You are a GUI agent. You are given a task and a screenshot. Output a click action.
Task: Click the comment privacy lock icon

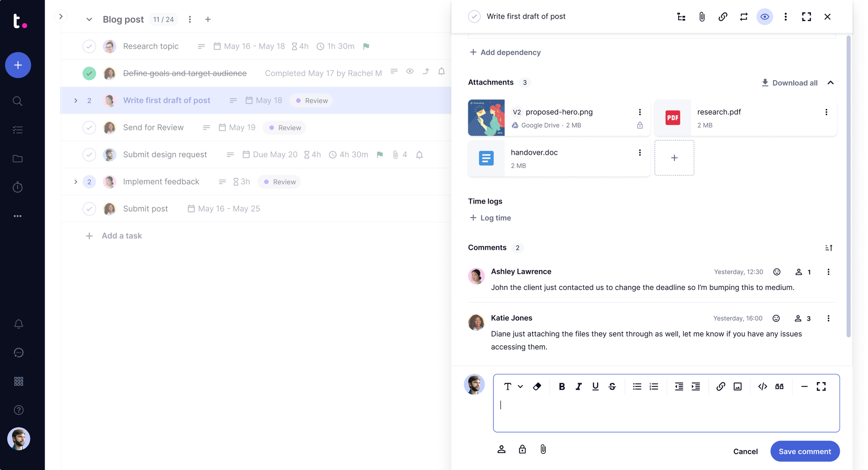522,449
